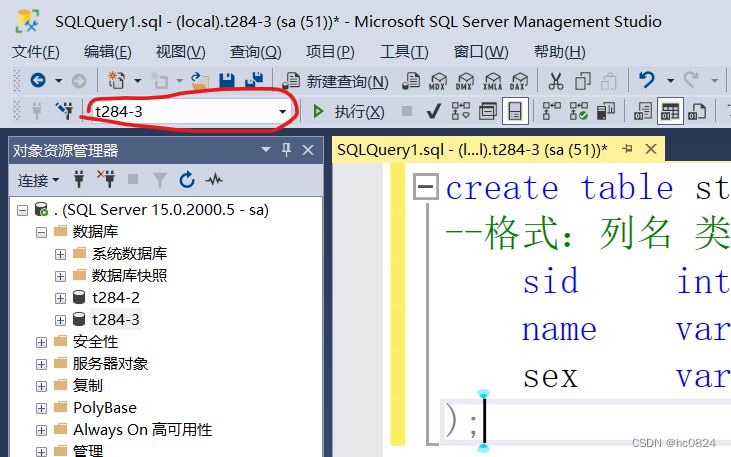
Task: Select Results to Text mode
Action: (x=642, y=111)
